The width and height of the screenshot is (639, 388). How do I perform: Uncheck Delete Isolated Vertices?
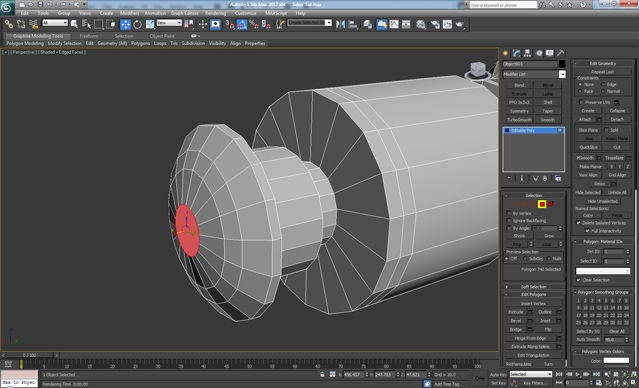pyautogui.click(x=578, y=223)
